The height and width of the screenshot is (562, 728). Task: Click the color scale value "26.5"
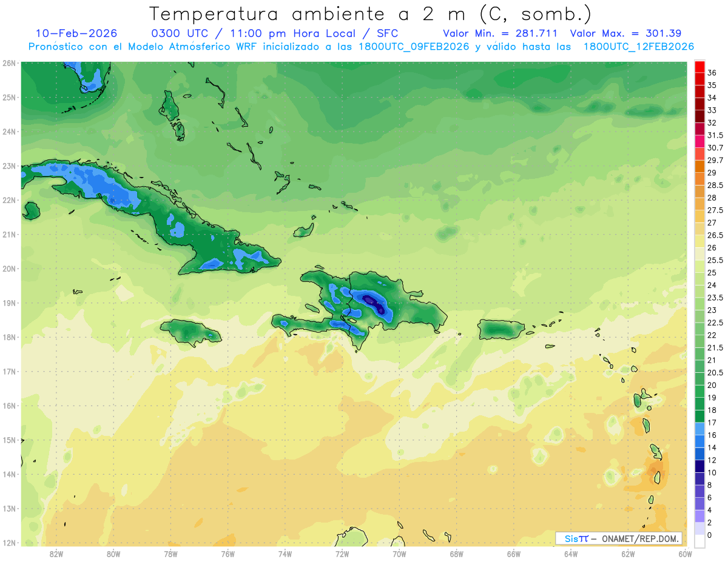coord(715,235)
